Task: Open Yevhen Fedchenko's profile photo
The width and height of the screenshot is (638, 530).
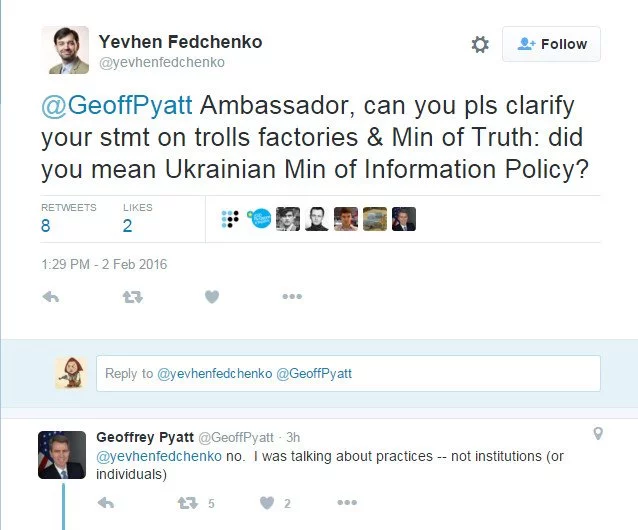Action: tap(65, 49)
